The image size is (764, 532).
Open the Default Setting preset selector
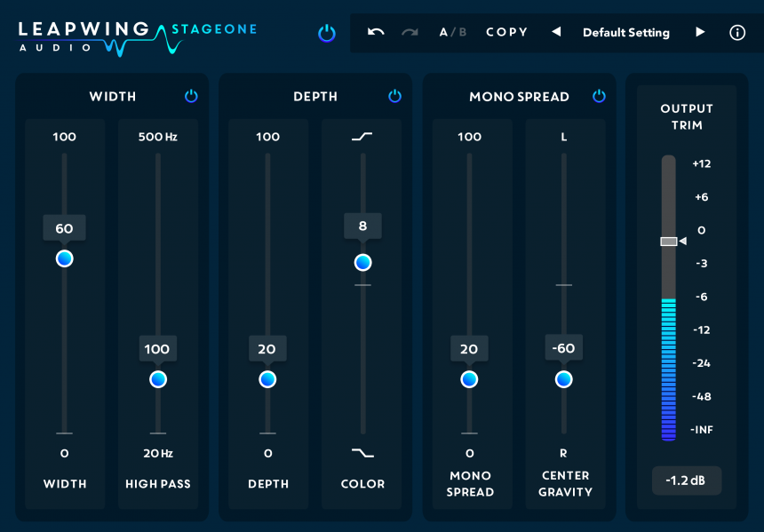[x=625, y=32]
